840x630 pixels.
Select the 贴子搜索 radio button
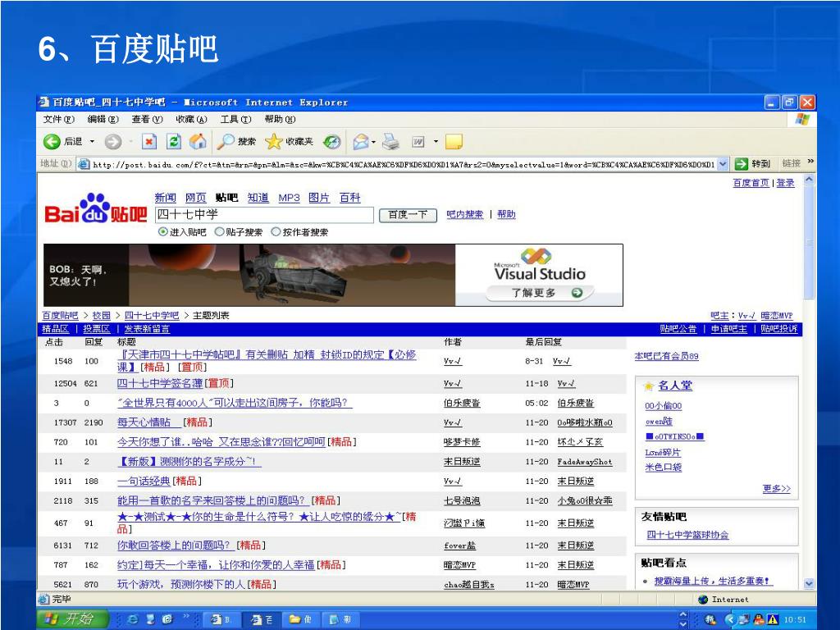click(218, 231)
